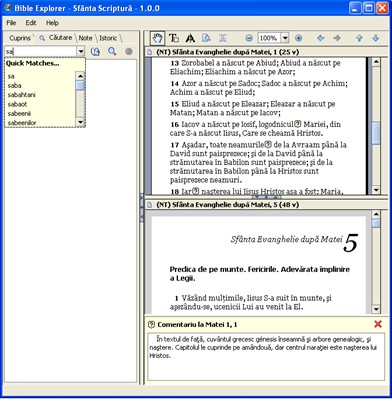
Task: Click the zoom value field showing 100%
Action: click(x=270, y=38)
